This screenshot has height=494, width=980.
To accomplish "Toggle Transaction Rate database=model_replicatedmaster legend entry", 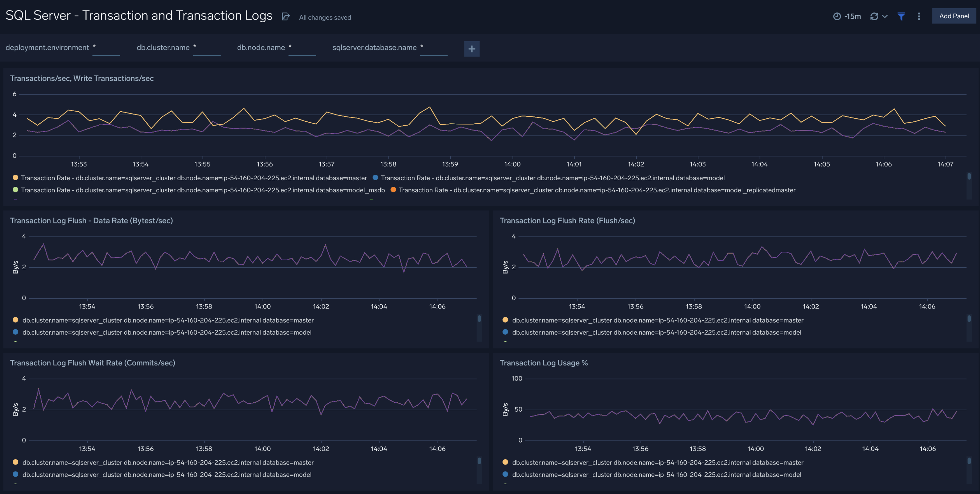I will point(593,190).
